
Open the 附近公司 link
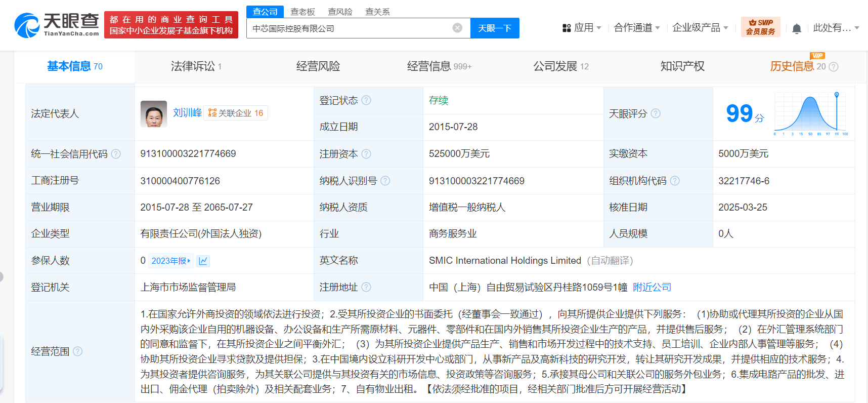point(652,288)
